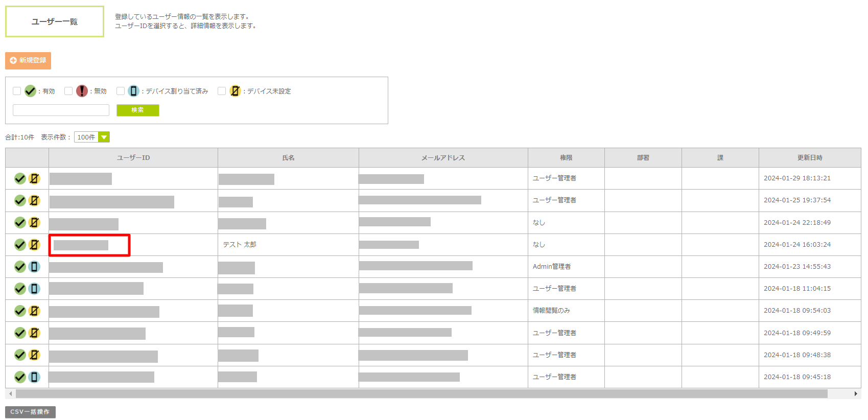This screenshot has width=868, height=420.
Task: Click the valid checkmark icon in the first table row
Action: (20, 178)
